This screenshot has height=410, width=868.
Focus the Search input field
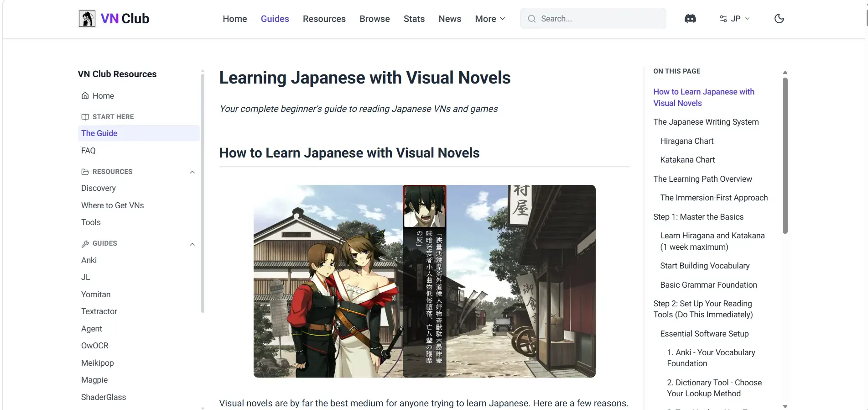593,19
